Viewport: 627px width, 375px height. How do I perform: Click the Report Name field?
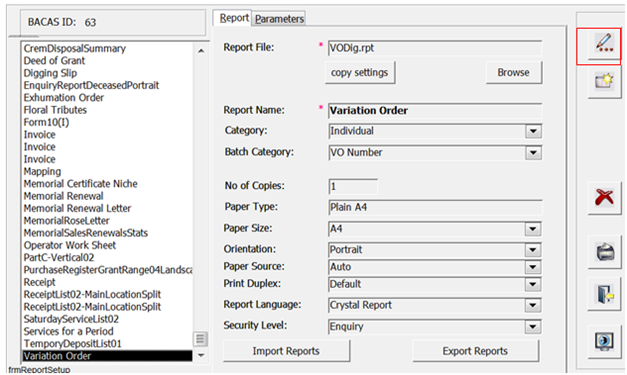click(435, 110)
